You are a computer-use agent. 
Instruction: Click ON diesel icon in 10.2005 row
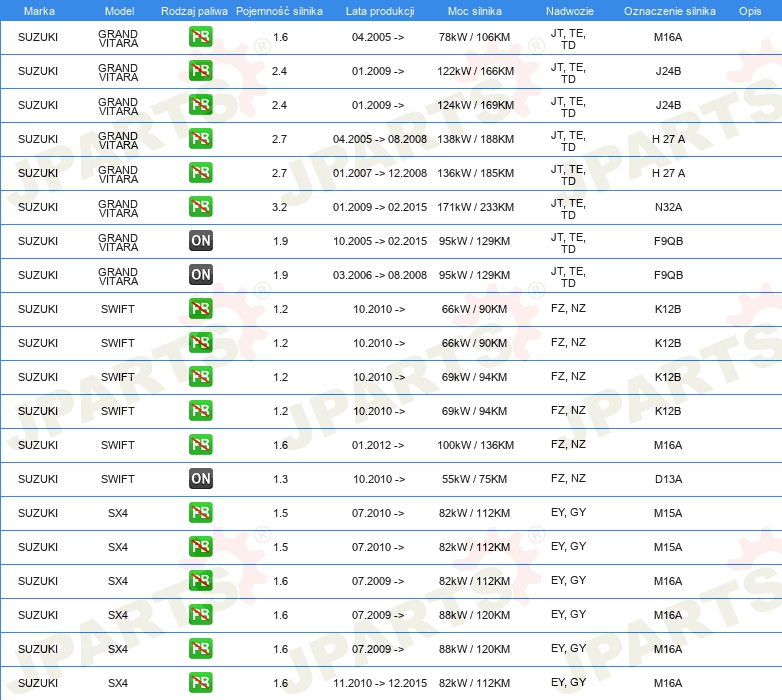tap(200, 241)
